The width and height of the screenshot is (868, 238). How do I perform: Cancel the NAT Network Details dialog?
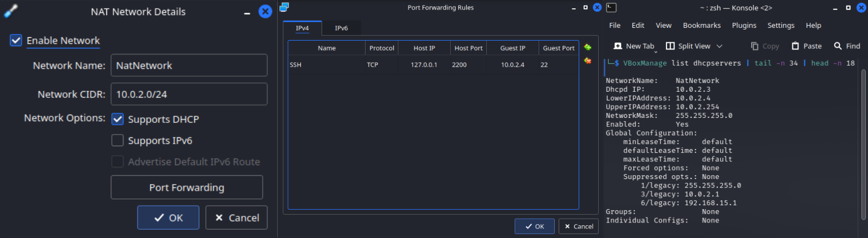[236, 217]
